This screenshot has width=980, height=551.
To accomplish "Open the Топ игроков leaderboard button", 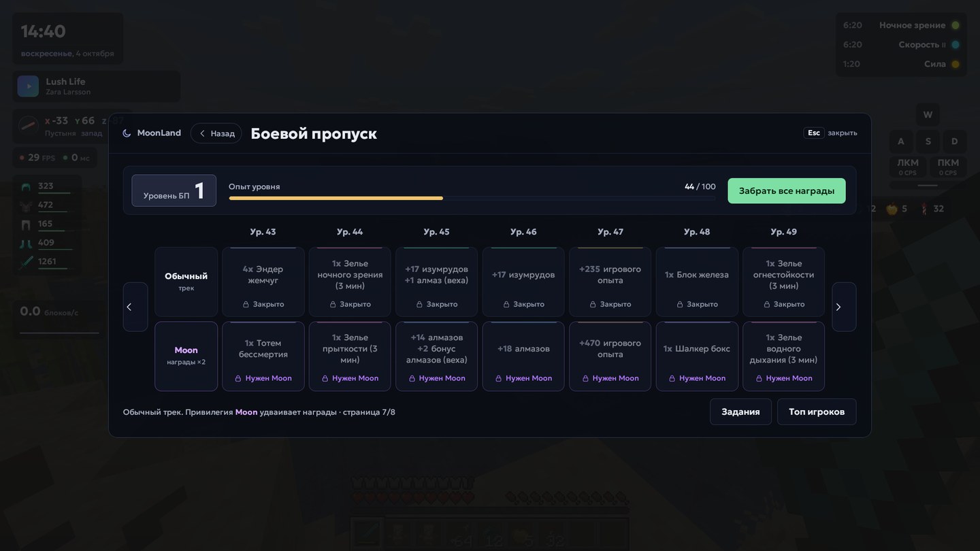I will coord(817,412).
